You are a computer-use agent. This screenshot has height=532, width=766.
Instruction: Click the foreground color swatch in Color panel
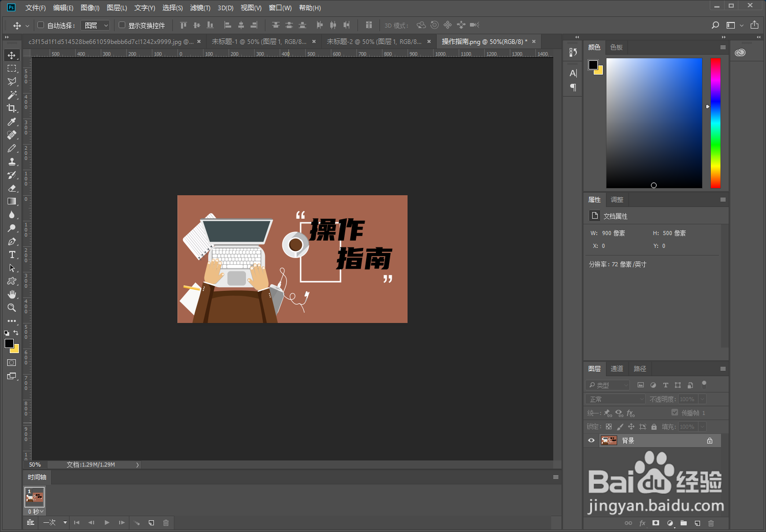(593, 65)
